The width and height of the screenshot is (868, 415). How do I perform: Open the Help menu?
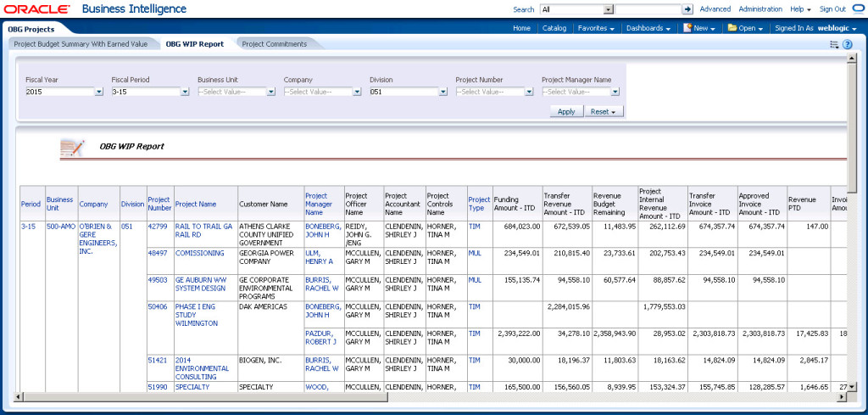[800, 9]
